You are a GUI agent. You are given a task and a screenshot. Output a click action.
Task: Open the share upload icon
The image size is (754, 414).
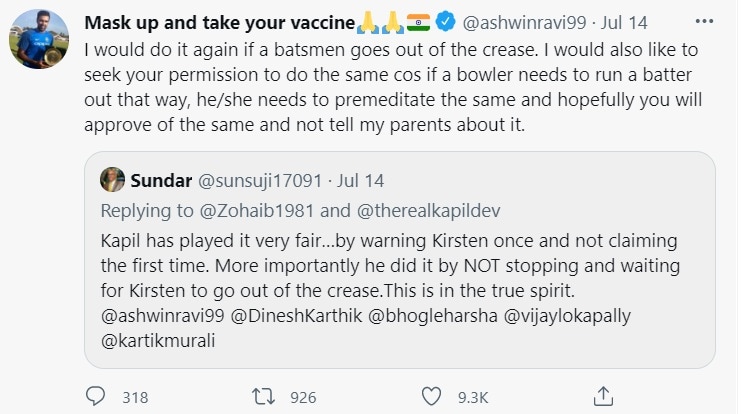pos(603,396)
